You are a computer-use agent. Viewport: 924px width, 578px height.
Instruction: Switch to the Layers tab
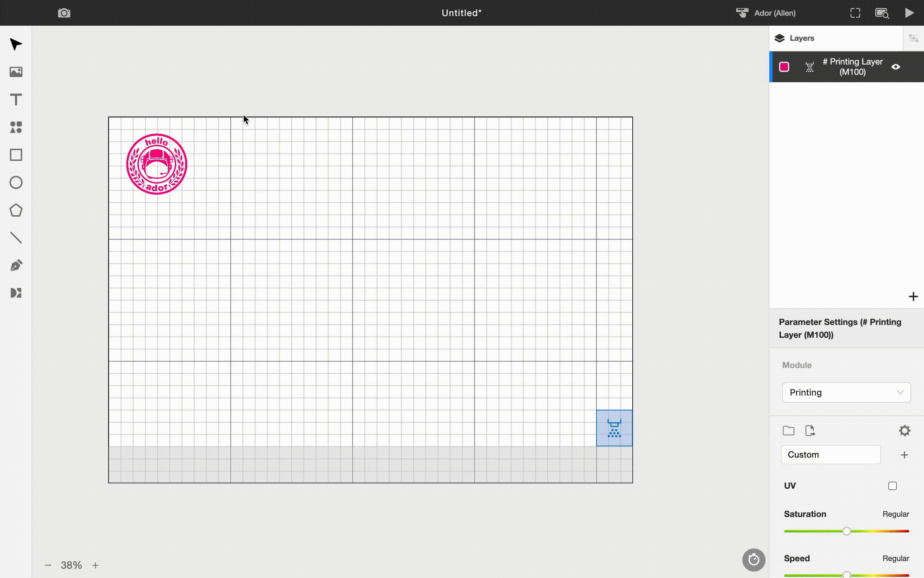tap(795, 38)
